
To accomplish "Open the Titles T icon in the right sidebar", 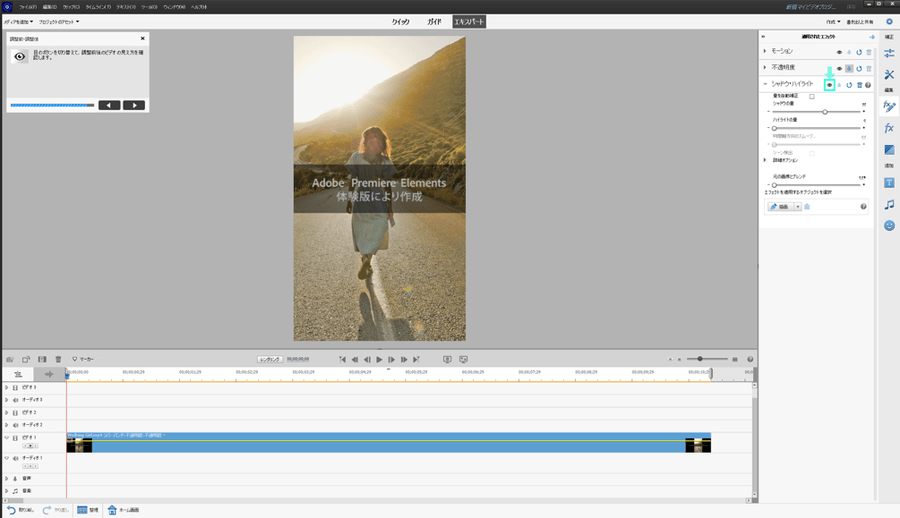I will pyautogui.click(x=889, y=183).
